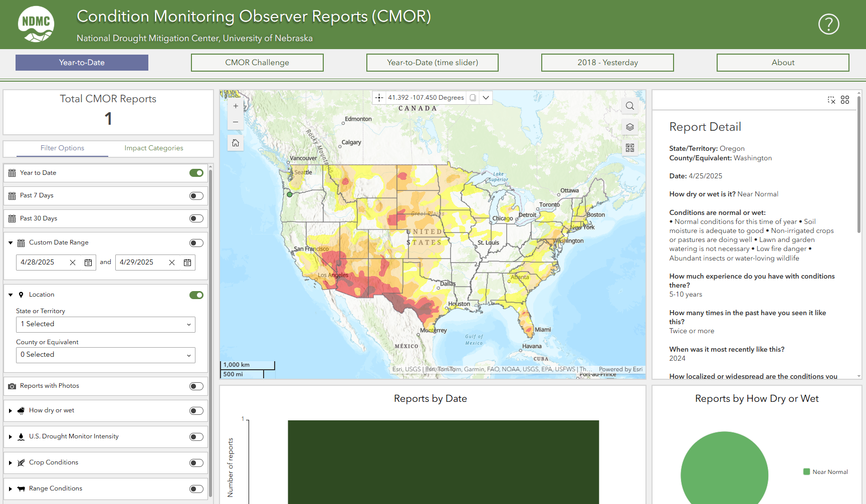866x504 pixels.
Task: Open Year-to-Date (time slider) page
Action: point(432,63)
